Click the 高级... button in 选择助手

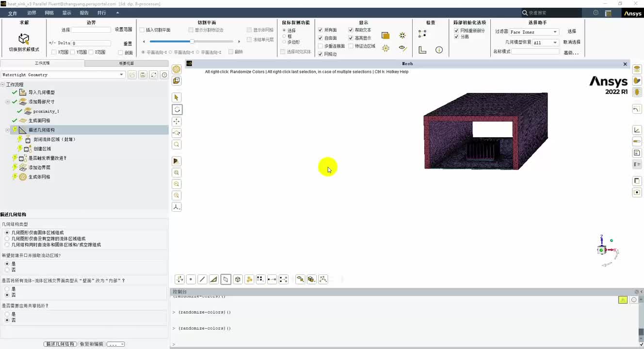pos(571,53)
